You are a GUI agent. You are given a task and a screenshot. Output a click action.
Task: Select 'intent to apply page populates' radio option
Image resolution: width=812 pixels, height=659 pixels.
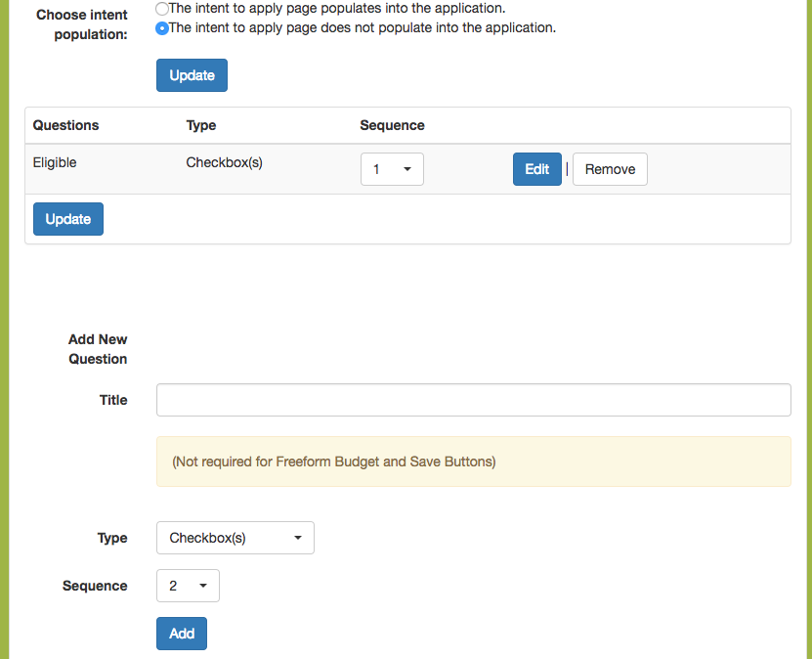click(x=162, y=8)
